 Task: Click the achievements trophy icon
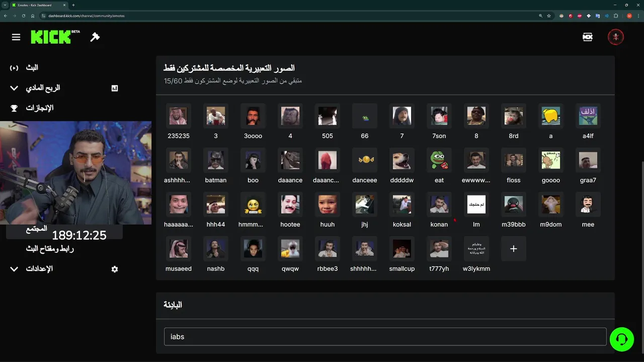click(14, 108)
